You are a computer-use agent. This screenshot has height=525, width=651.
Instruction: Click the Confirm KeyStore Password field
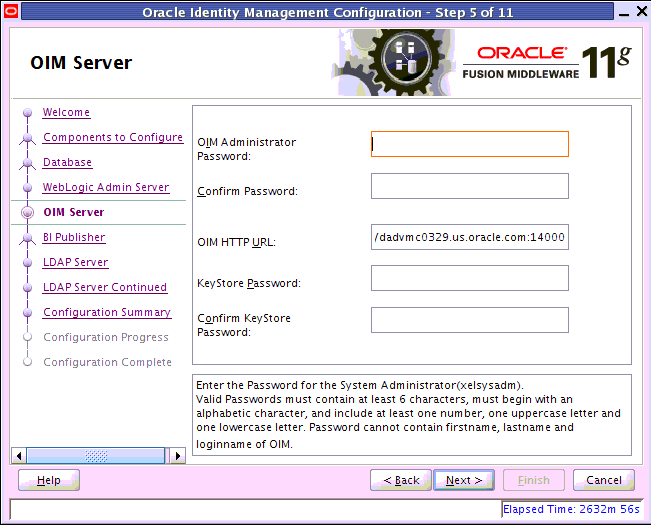click(x=470, y=320)
